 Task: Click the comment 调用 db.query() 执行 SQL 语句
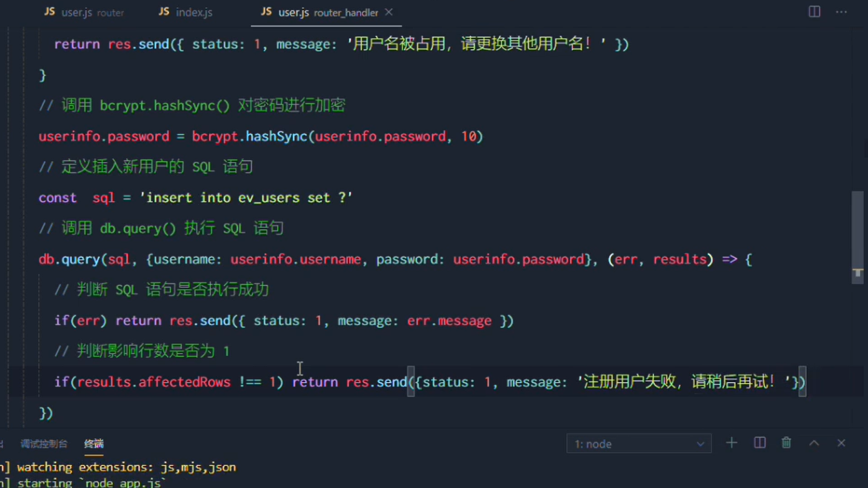[x=161, y=229]
